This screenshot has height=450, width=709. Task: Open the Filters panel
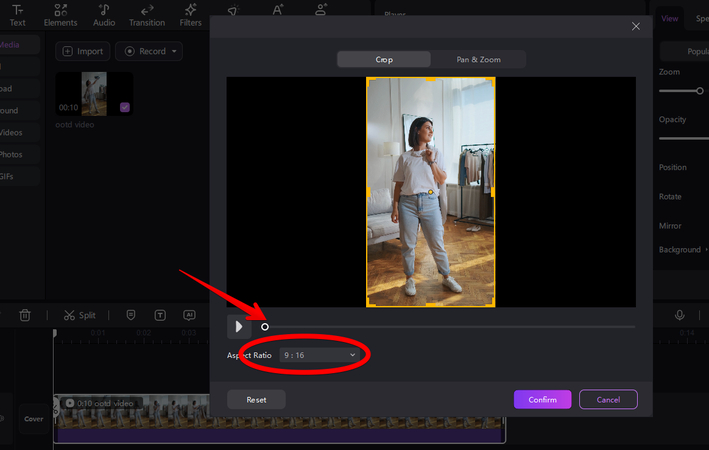(x=190, y=14)
